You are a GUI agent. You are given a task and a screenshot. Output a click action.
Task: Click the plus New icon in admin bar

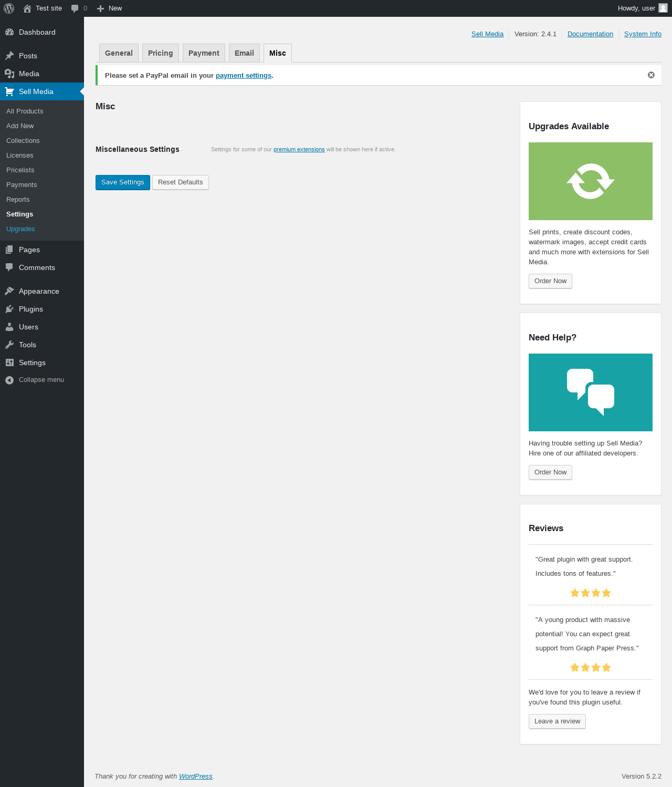click(101, 8)
